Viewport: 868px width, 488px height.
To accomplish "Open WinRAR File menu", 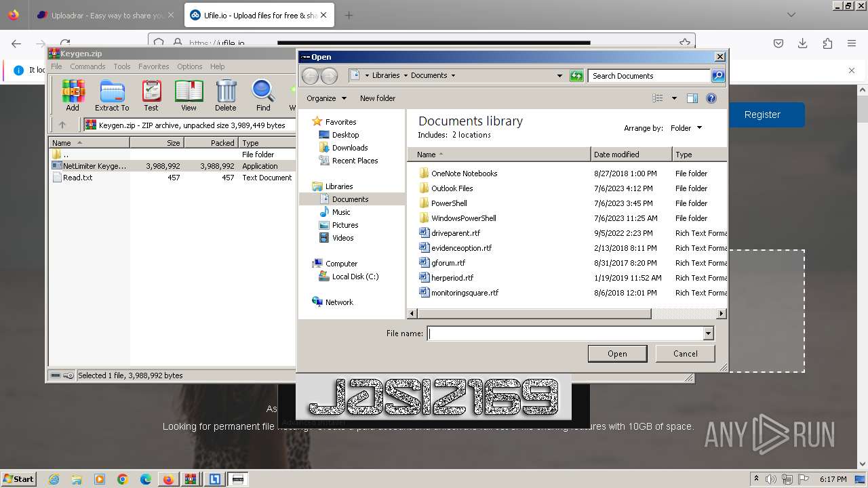I will 56,66.
